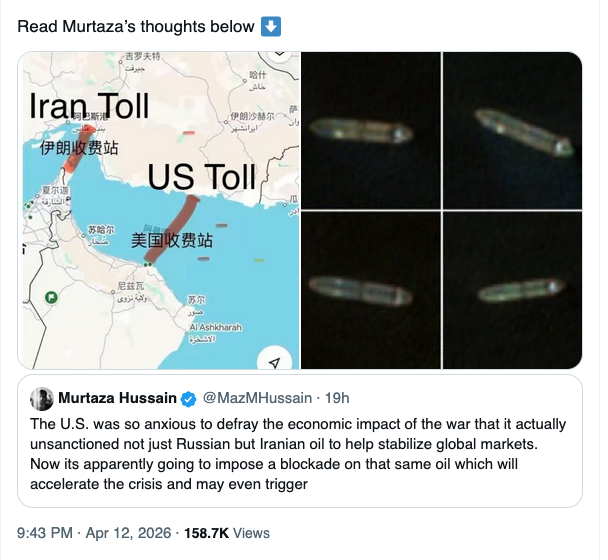The width and height of the screenshot is (608, 560).
Task: Click the 9:43 PM post time
Action: click(45, 533)
